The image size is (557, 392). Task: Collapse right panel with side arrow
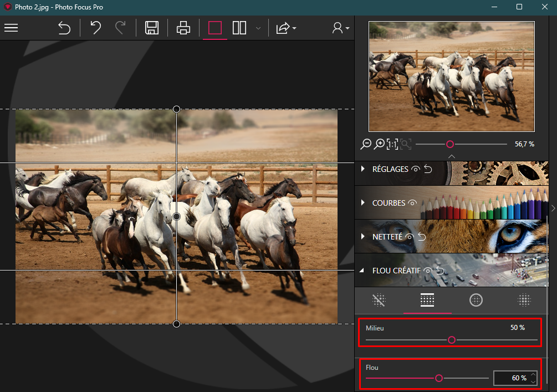(x=553, y=208)
